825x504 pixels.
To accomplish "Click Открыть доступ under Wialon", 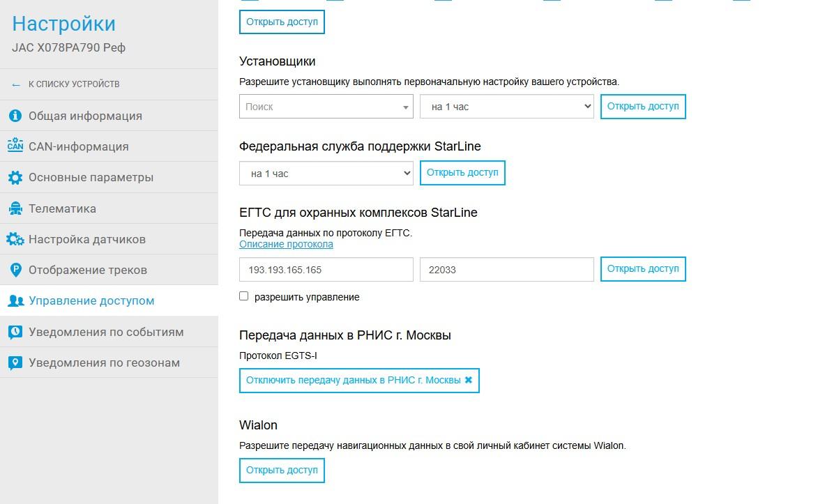I will click(282, 471).
